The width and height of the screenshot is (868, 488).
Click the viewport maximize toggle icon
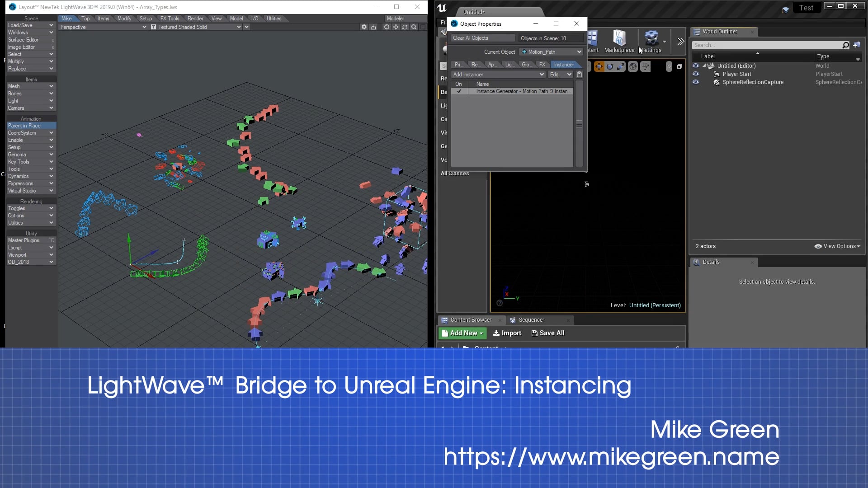(423, 27)
